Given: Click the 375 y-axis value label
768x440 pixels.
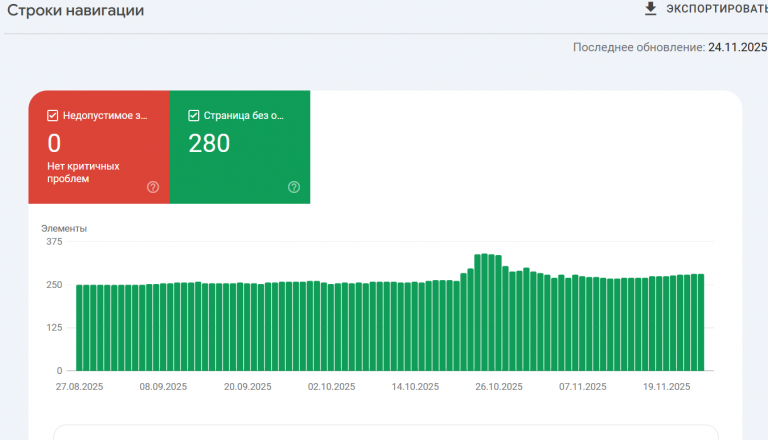Looking at the screenshot, I should click(54, 242).
